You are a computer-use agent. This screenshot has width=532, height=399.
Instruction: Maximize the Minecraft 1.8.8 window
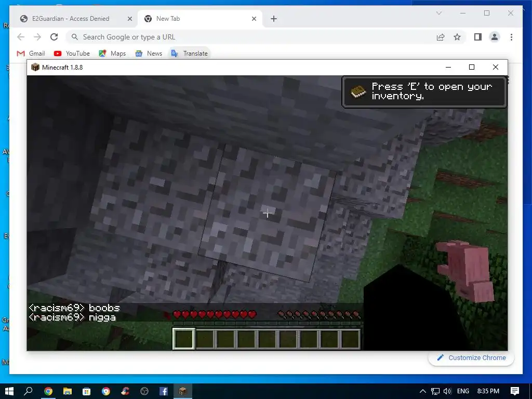coord(472,67)
